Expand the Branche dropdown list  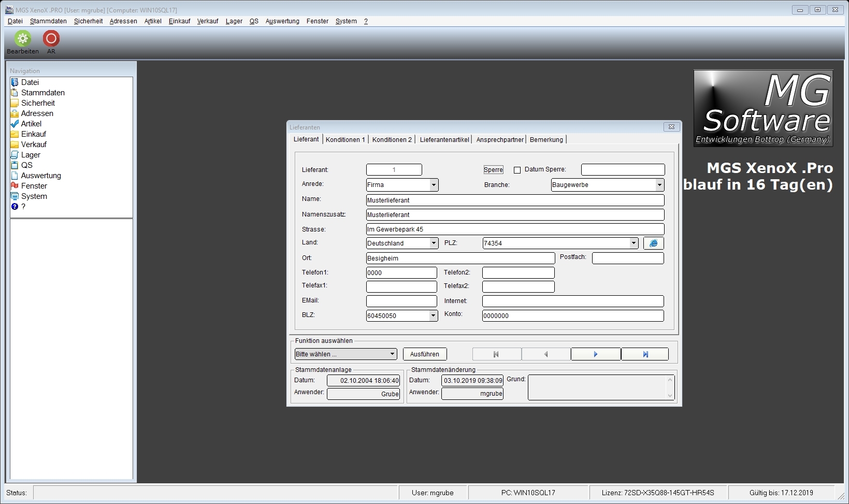coord(659,185)
